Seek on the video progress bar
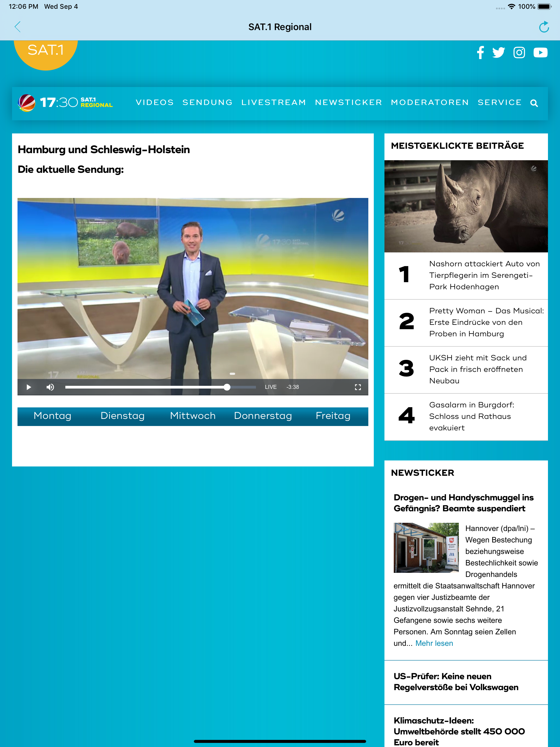Screen dimensions: 560x747 click(x=161, y=387)
